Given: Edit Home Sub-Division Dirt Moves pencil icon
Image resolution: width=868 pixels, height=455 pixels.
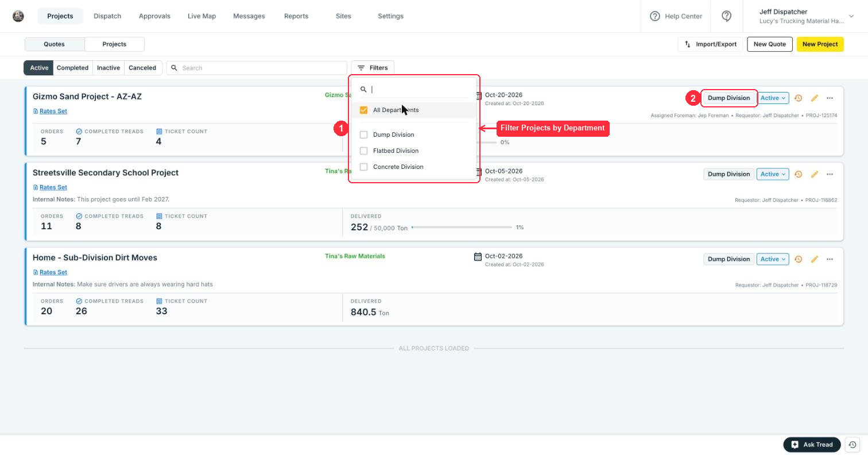Looking at the screenshot, I should coord(814,259).
